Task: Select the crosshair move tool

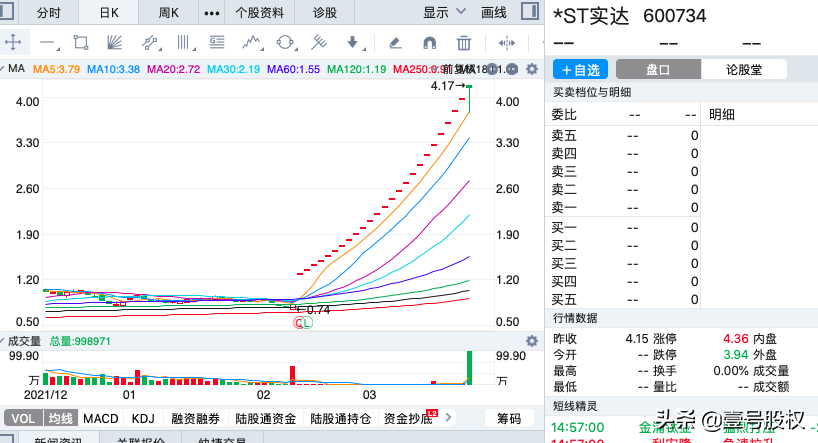Action: click(13, 42)
